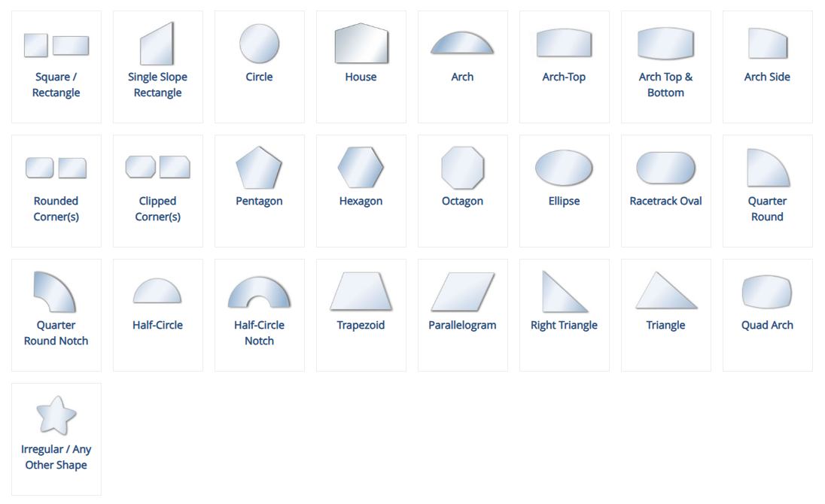Pick the Racetrack Oval shape icon

point(665,168)
